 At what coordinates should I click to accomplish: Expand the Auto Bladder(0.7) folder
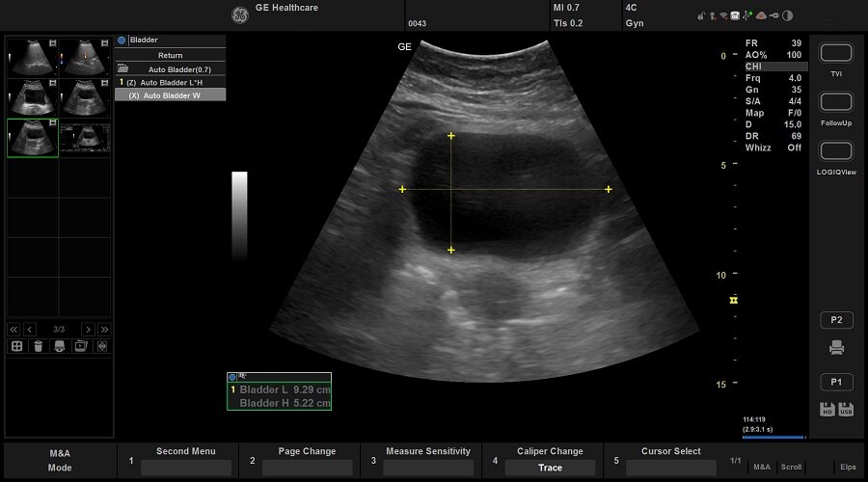(x=171, y=69)
